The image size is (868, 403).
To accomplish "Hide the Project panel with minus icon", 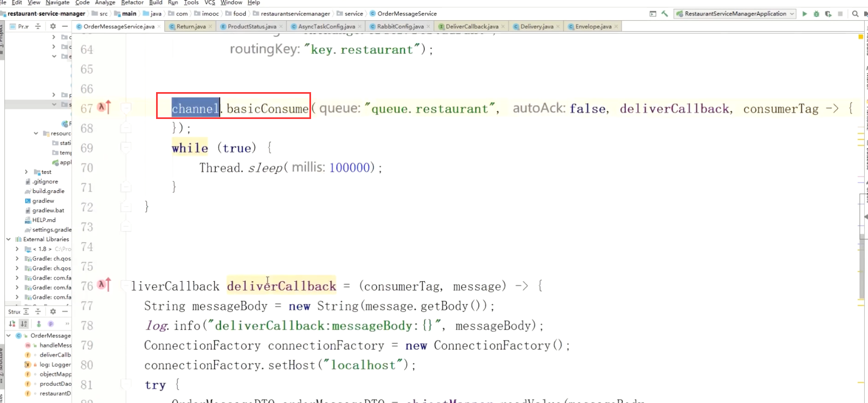I will (65, 26).
